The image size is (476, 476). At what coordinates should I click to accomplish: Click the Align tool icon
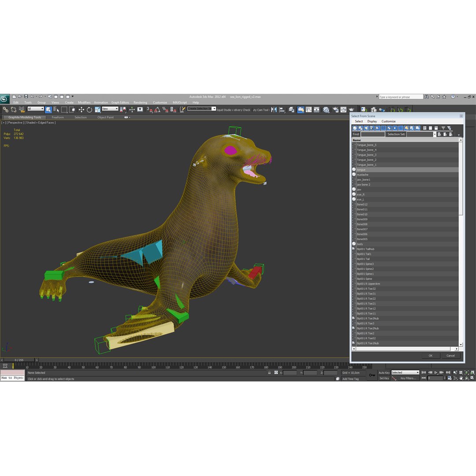pyautogui.click(x=282, y=110)
